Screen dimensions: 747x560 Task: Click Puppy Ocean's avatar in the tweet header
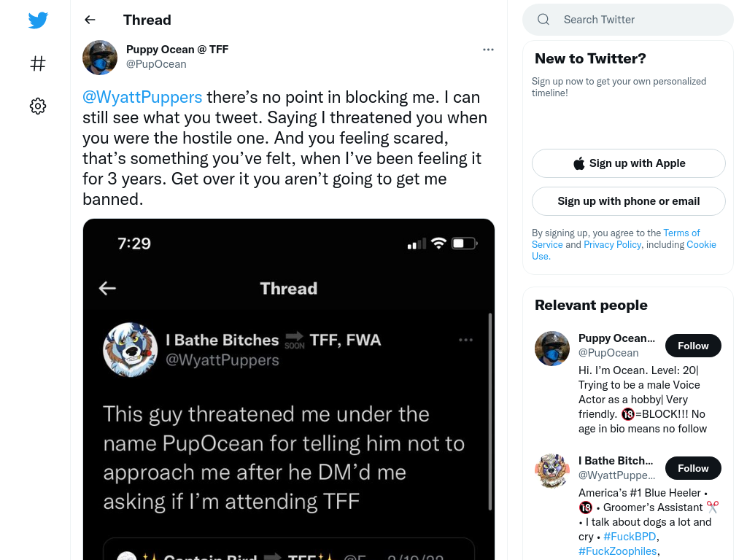pos(100,57)
